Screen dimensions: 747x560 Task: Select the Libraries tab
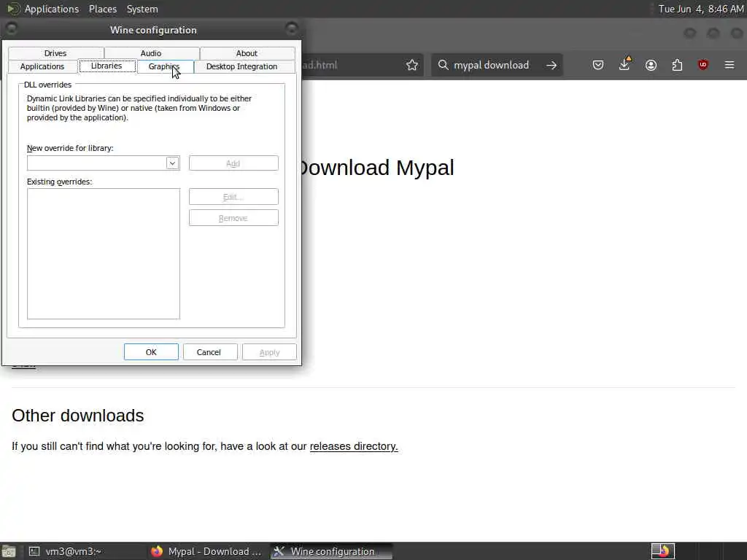pyautogui.click(x=107, y=66)
